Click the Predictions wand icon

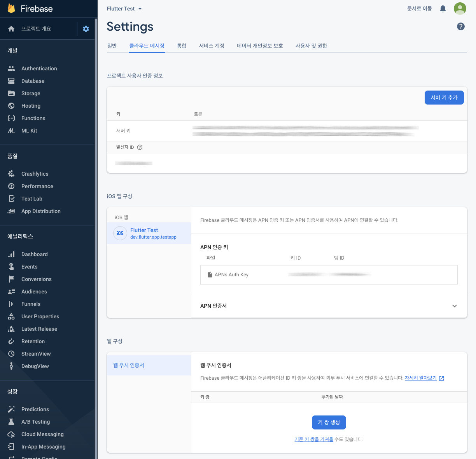pos(11,409)
